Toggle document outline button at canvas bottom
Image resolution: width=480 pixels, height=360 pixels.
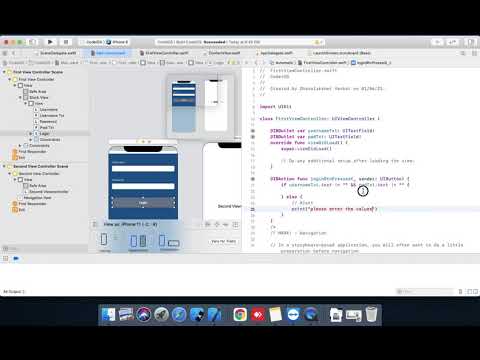94,224
